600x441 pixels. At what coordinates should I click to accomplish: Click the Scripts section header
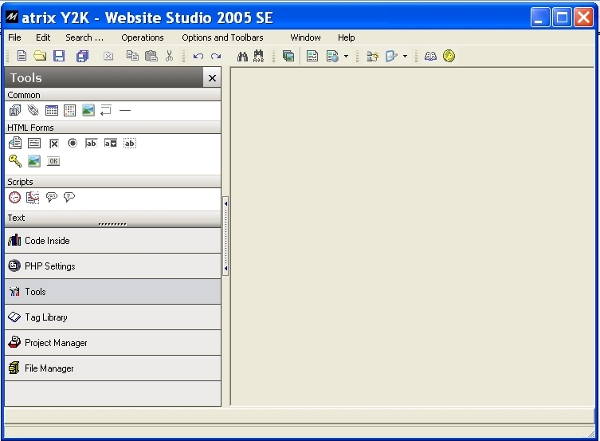113,181
